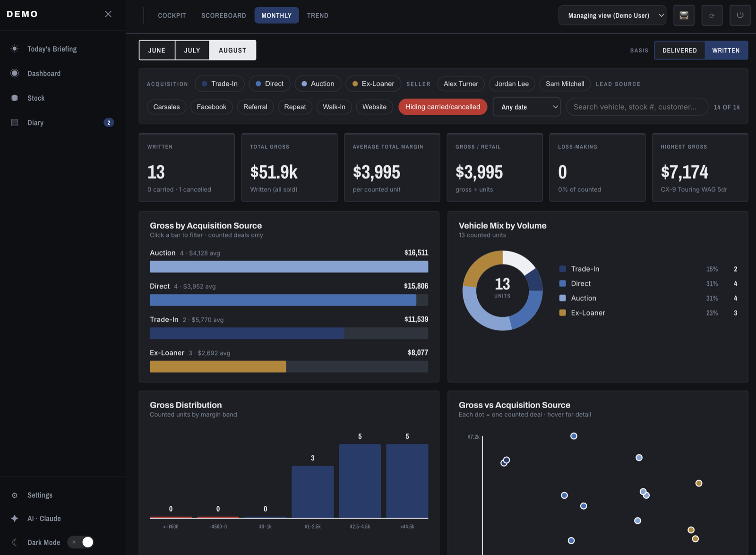Switch to the Cockpit tab
The height and width of the screenshot is (555, 756).
pos(172,16)
